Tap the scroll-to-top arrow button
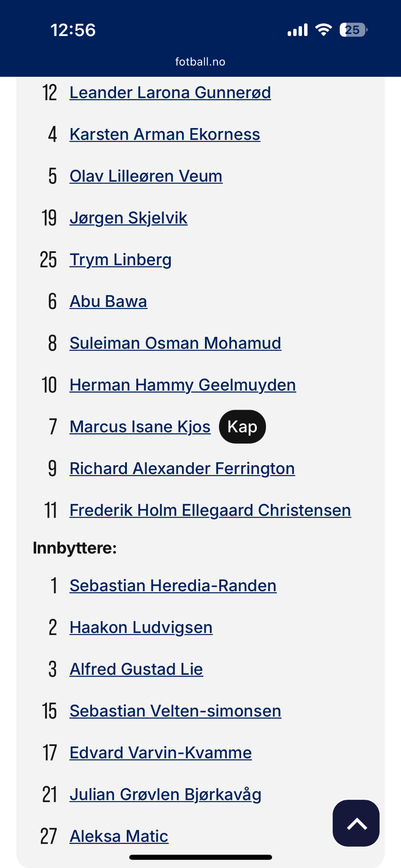The width and height of the screenshot is (401, 868). [x=356, y=823]
